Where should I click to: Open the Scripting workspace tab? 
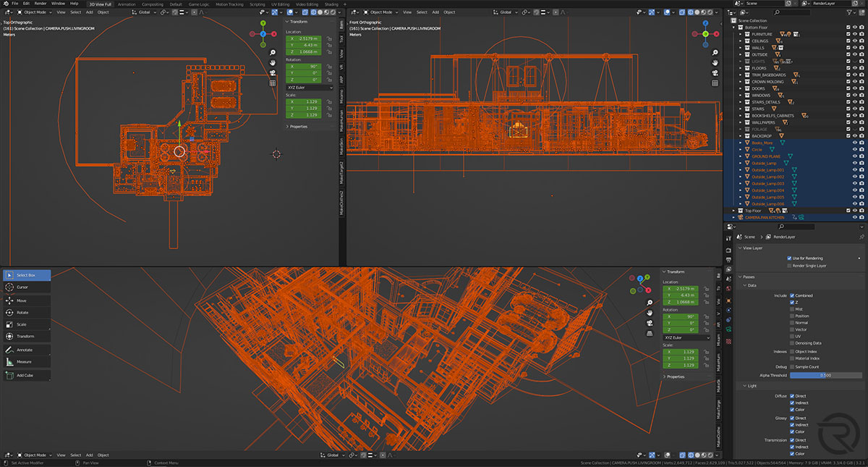pos(257,4)
